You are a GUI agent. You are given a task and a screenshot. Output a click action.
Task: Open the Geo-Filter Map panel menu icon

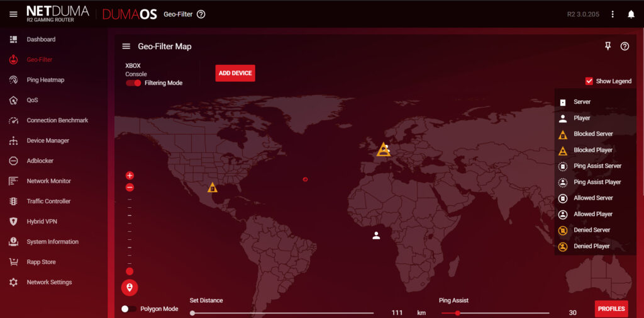point(126,47)
